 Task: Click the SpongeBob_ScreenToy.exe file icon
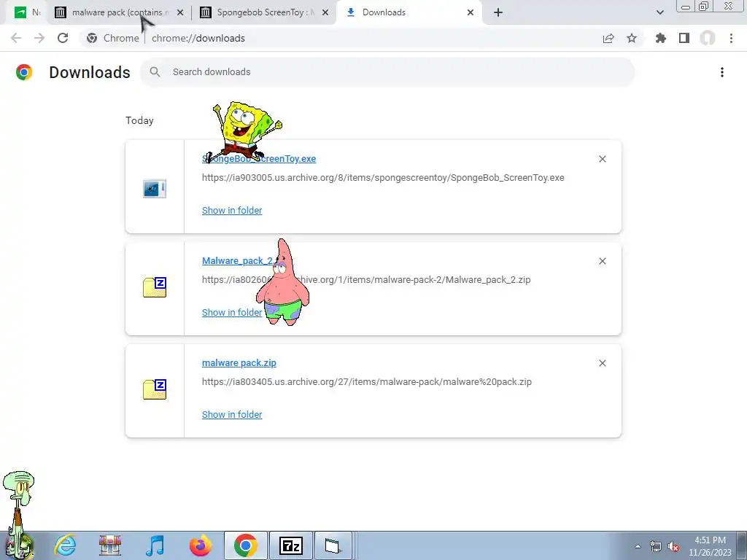155,189
